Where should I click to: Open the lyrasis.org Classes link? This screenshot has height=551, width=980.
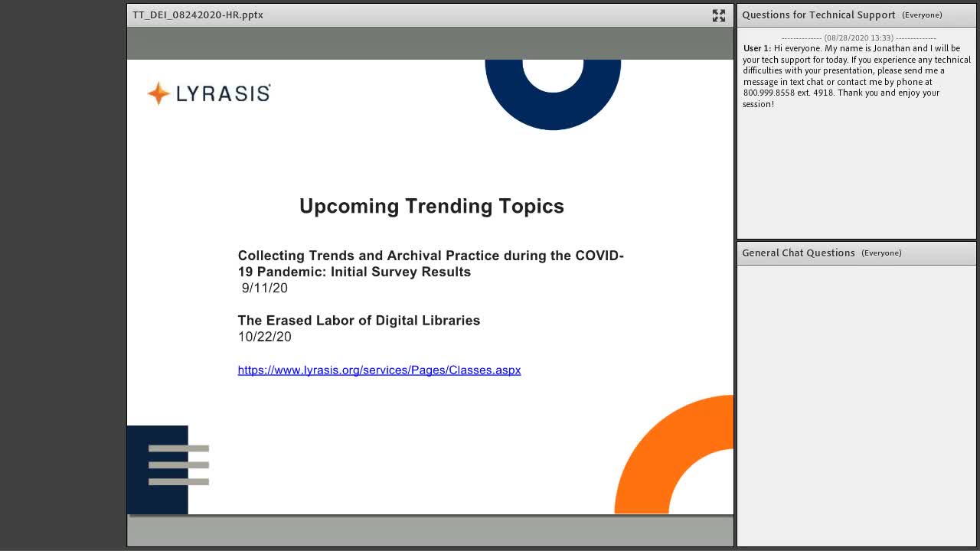(x=379, y=370)
